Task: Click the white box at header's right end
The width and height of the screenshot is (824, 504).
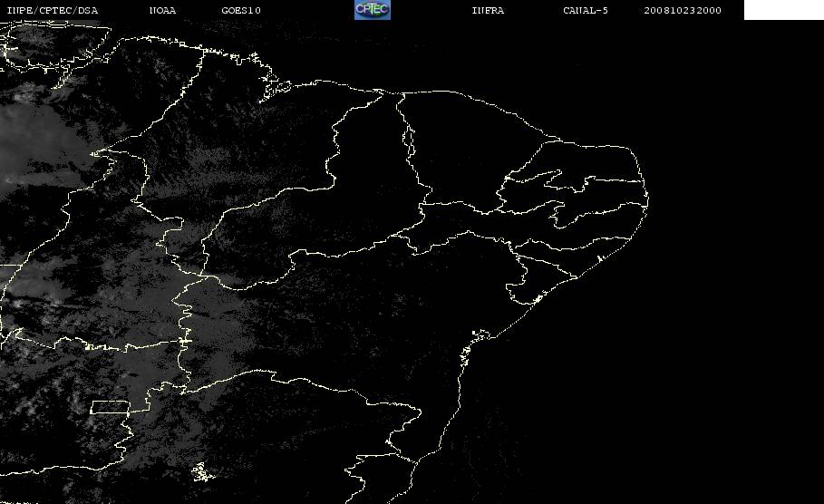Action: coord(783,10)
